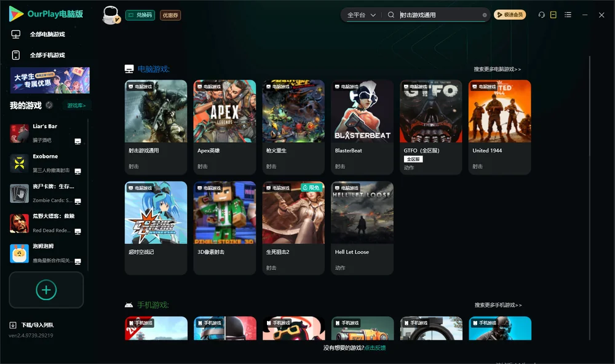Viewport: 615px width, 364px height.
Task: Click the 限免 badge on 生死狙击2
Action: pos(311,188)
